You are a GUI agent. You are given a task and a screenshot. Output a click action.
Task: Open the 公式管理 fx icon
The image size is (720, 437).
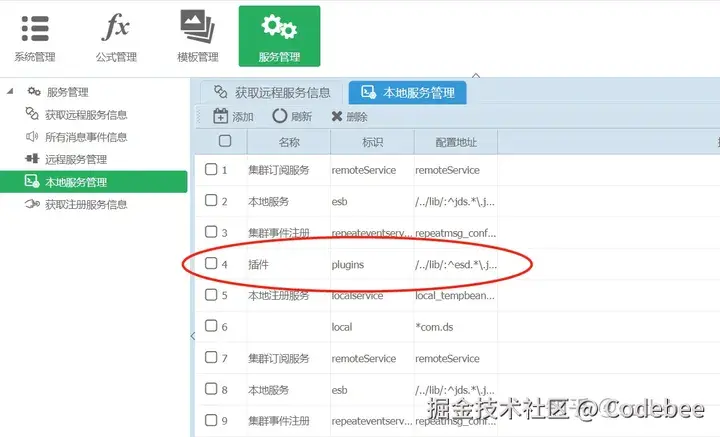click(116, 27)
